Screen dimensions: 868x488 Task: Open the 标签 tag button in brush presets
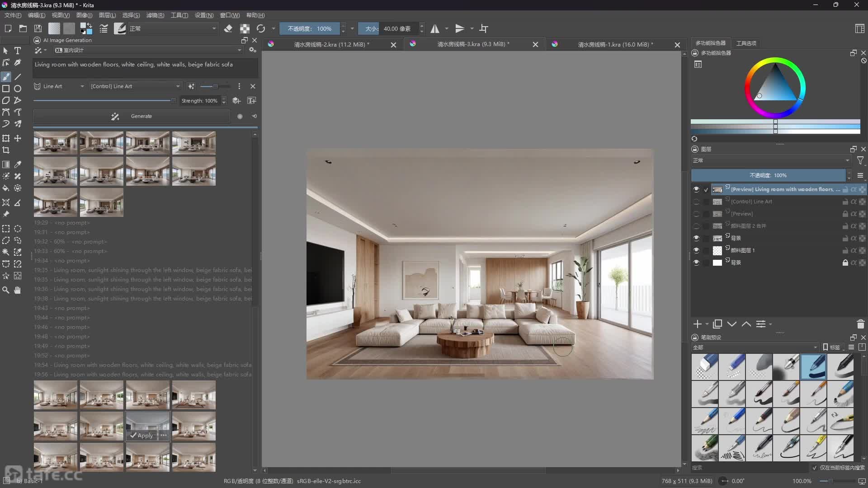coord(833,347)
